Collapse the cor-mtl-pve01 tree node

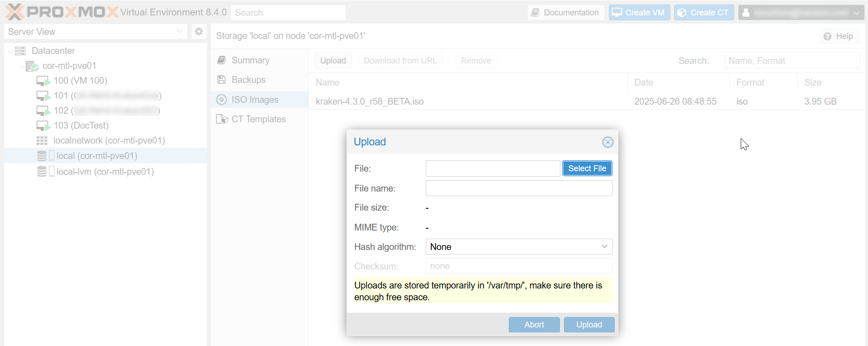(21, 66)
